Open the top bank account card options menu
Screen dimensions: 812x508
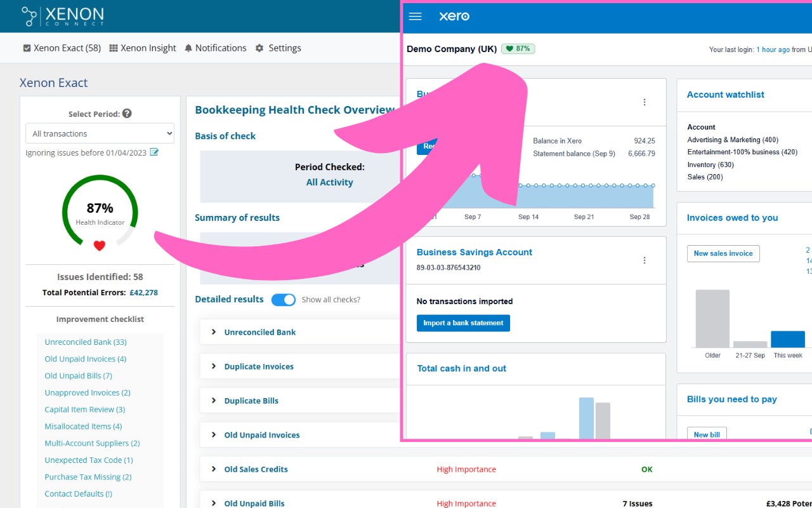click(645, 102)
